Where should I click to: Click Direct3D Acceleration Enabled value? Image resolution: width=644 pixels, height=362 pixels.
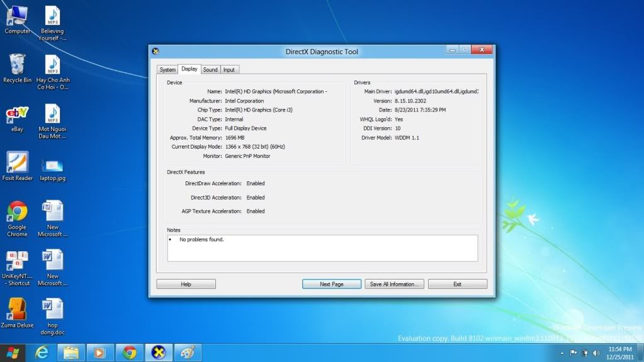point(256,197)
